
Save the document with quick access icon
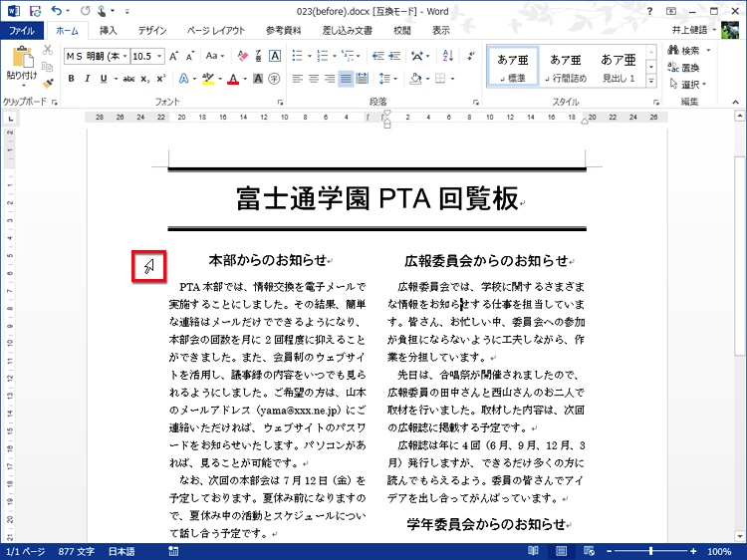point(35,11)
